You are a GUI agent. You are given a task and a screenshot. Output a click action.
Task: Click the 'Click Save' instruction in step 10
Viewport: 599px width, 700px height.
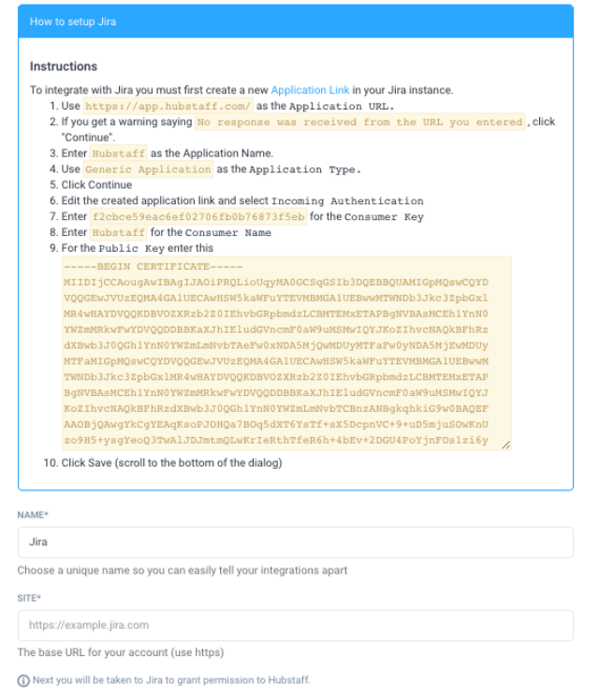pyautogui.click(x=171, y=463)
